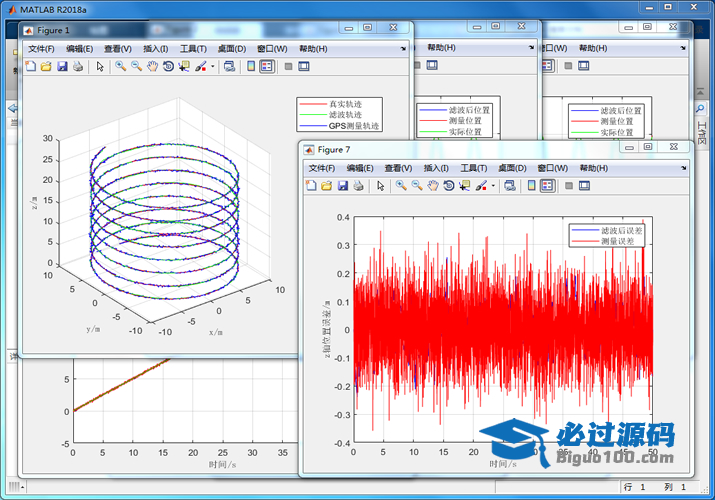Pick the Data Cursor tool in Figure 7
This screenshot has width=715, height=500.
tap(464, 186)
